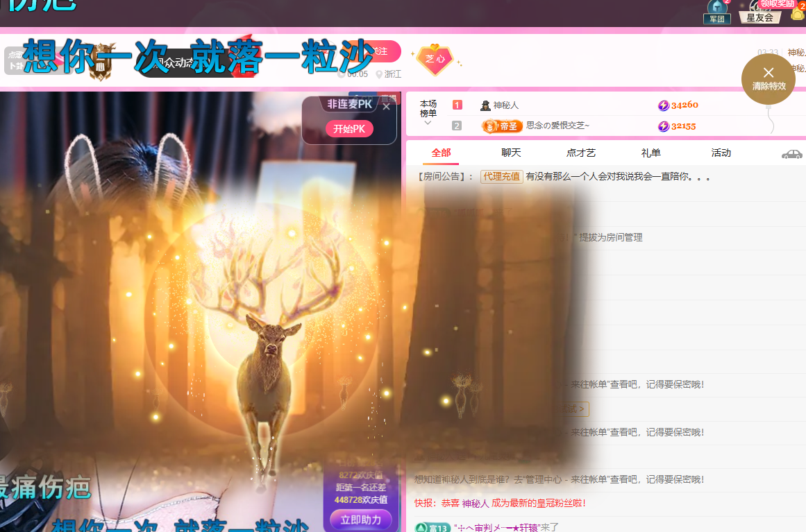Clear effects with 清除特效 button

(769, 78)
